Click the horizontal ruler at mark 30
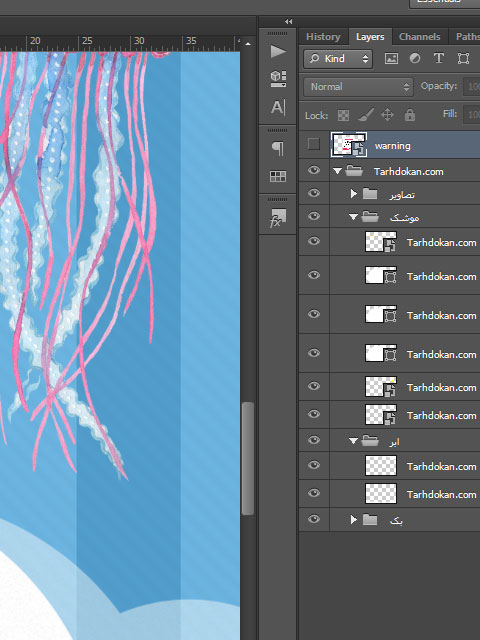480x640 pixels. tap(139, 41)
